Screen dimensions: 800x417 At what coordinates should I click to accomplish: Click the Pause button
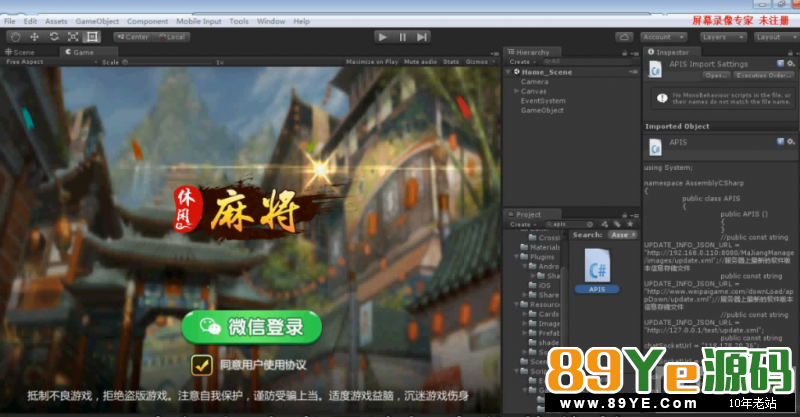coord(403,37)
